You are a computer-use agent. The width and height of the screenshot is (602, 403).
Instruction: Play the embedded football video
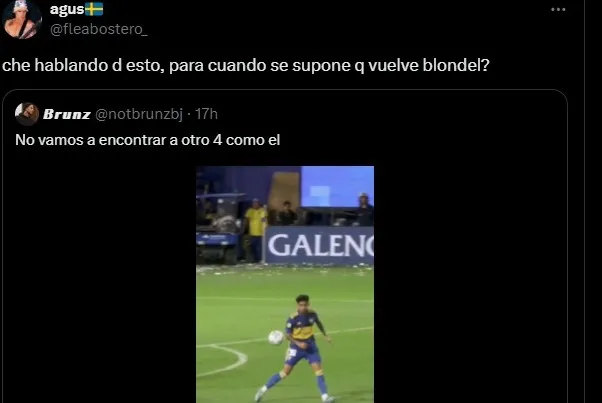[x=285, y=284]
